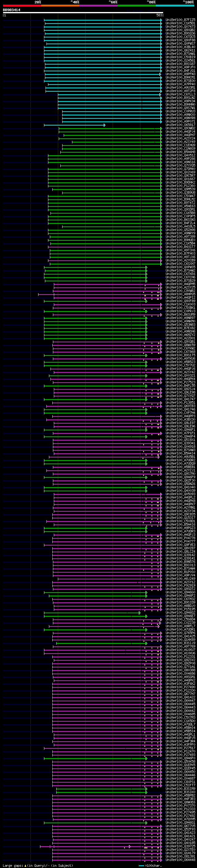Select the UniRef100_P12360 label
The height and width of the screenshot is (868, 197).
[x=180, y=186]
